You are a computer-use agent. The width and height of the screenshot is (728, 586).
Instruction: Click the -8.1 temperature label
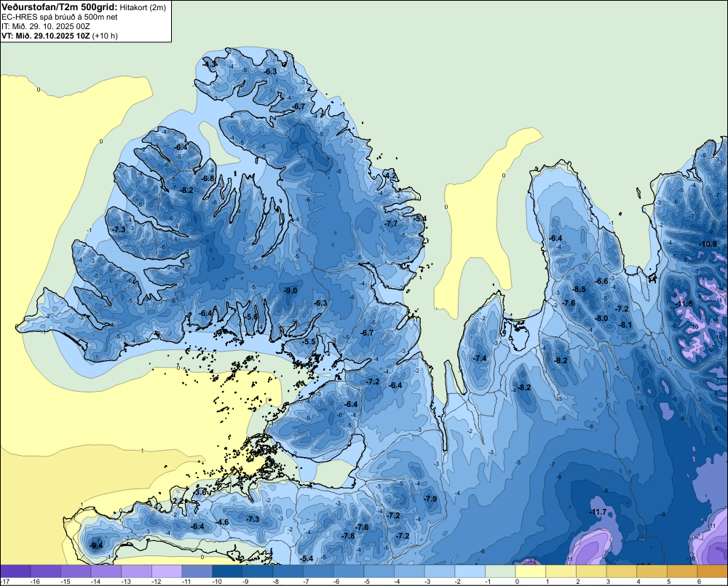click(x=625, y=325)
